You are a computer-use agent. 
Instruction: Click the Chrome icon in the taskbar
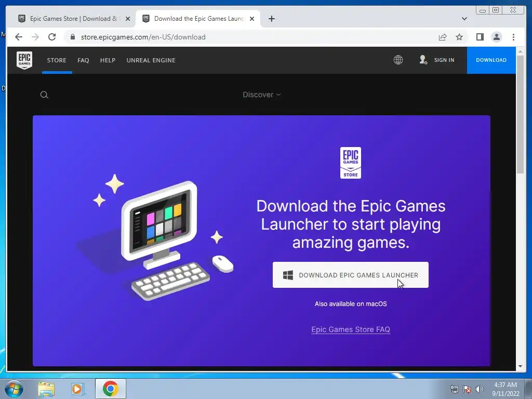coord(110,389)
